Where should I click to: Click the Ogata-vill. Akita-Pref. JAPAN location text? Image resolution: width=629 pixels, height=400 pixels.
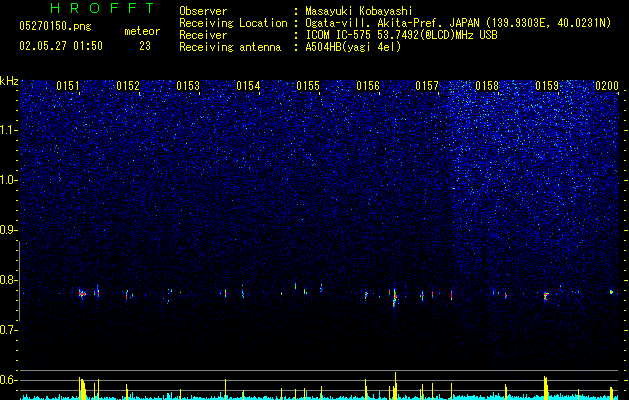458,23
